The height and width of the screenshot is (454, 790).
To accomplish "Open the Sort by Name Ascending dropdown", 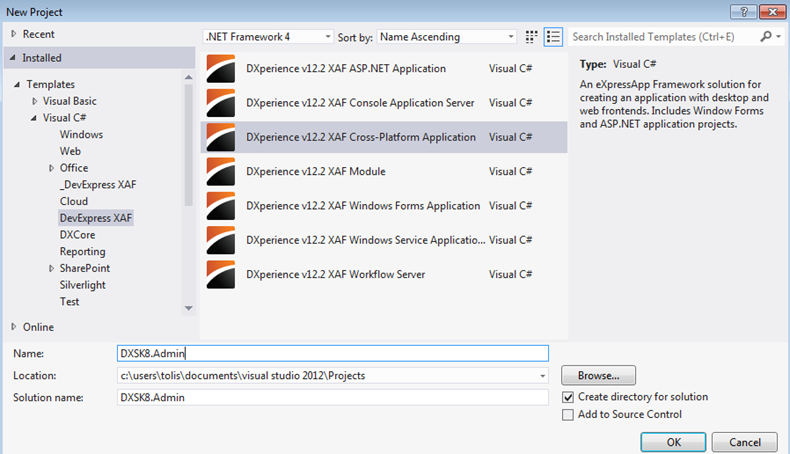I will (x=445, y=37).
